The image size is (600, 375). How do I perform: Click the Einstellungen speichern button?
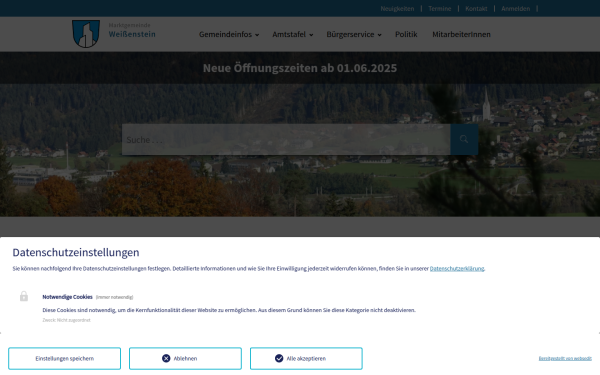64,359
